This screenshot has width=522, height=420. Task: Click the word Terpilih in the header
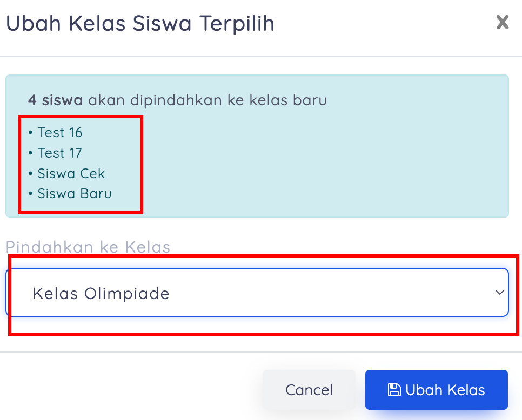[237, 24]
